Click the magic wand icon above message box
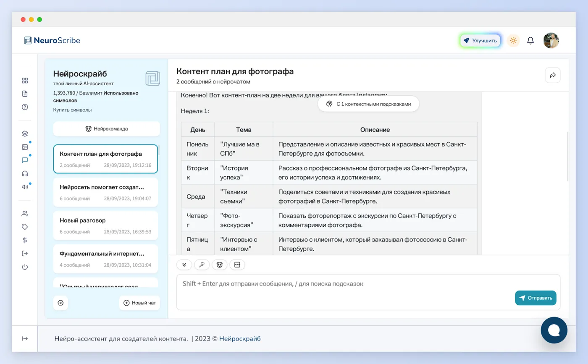 (202, 265)
